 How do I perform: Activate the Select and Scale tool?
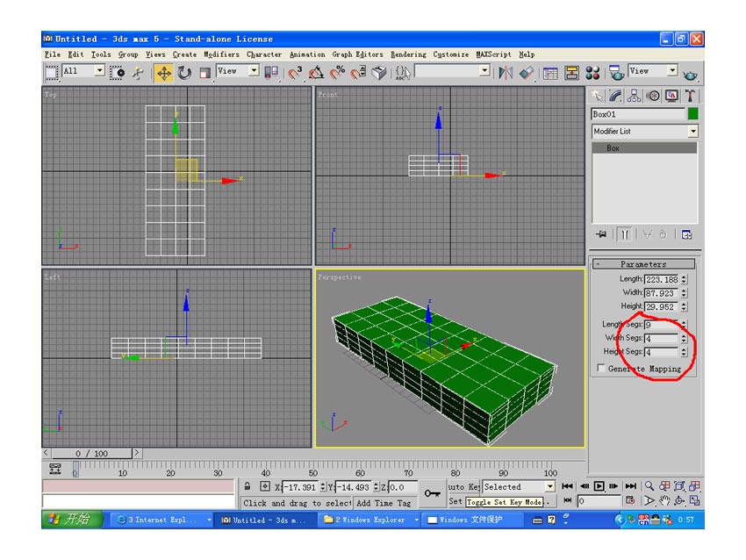205,73
